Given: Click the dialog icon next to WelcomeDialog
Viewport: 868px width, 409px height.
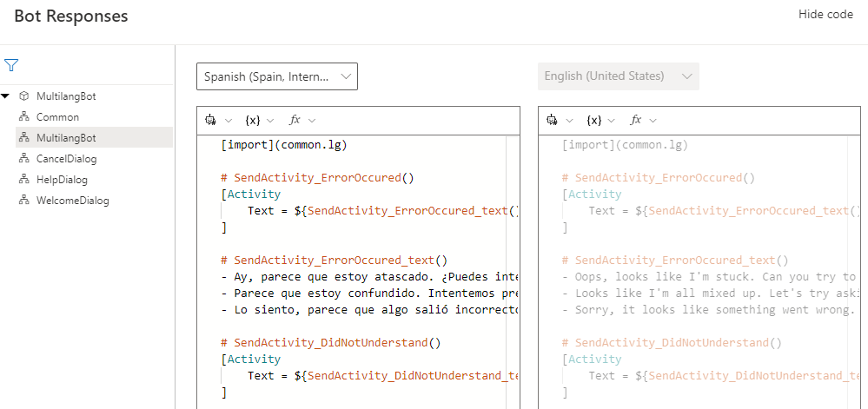Looking at the screenshot, I should (23, 201).
